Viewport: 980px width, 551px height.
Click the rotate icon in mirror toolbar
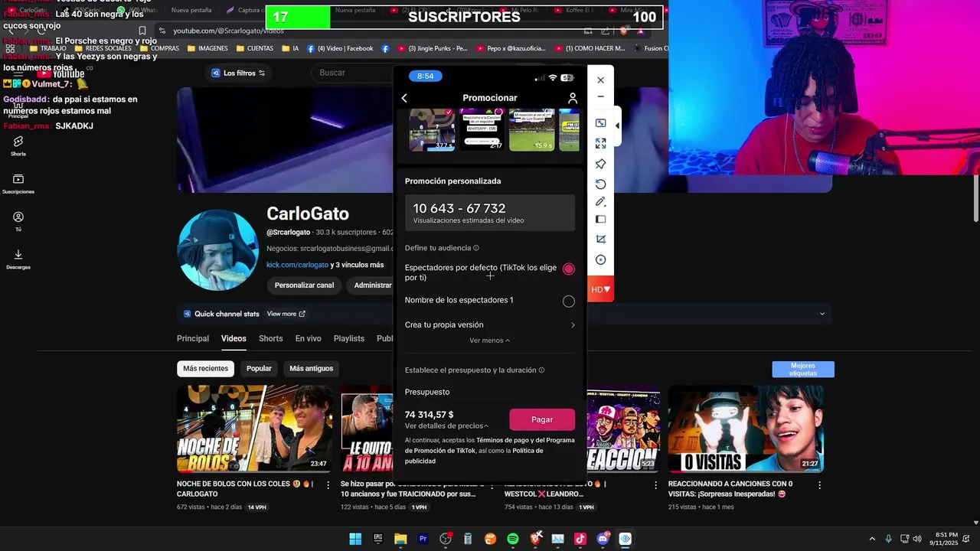pos(600,184)
